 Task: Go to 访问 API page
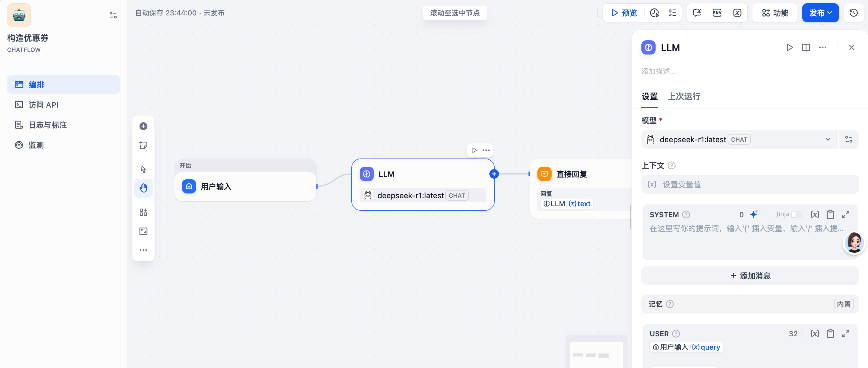[64, 105]
